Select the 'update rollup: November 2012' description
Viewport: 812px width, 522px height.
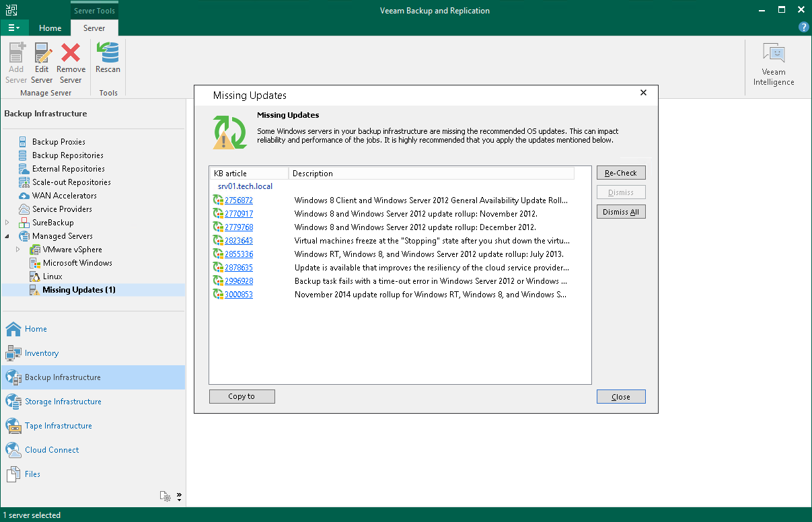coord(415,214)
